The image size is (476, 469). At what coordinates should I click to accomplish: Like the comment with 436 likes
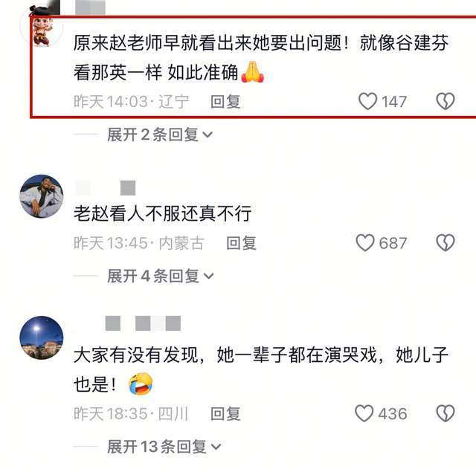pos(364,413)
